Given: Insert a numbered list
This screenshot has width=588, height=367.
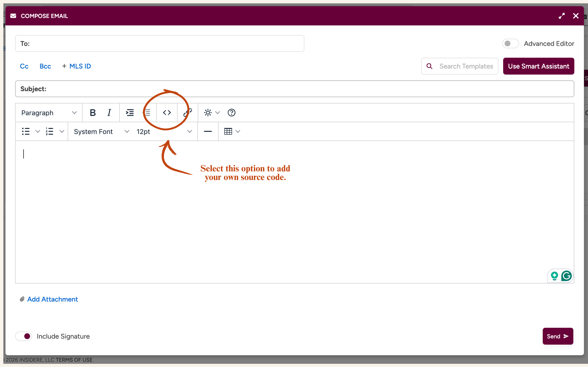Looking at the screenshot, I should (x=49, y=131).
